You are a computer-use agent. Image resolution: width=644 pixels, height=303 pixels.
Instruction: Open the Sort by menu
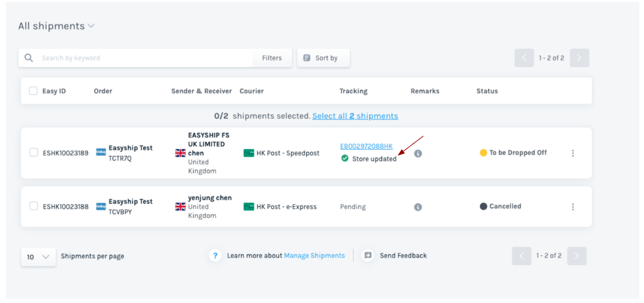coord(323,58)
